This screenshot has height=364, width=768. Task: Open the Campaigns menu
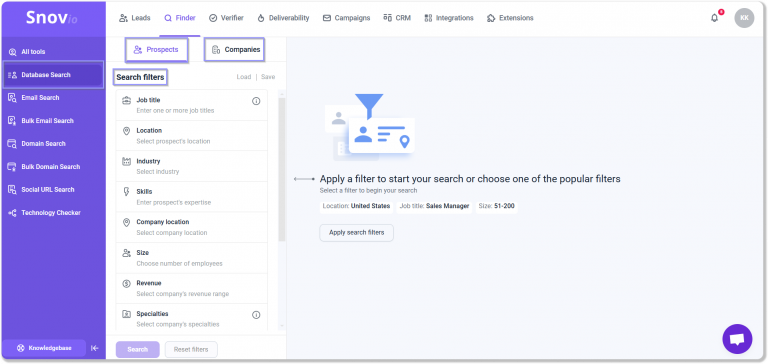tap(346, 18)
